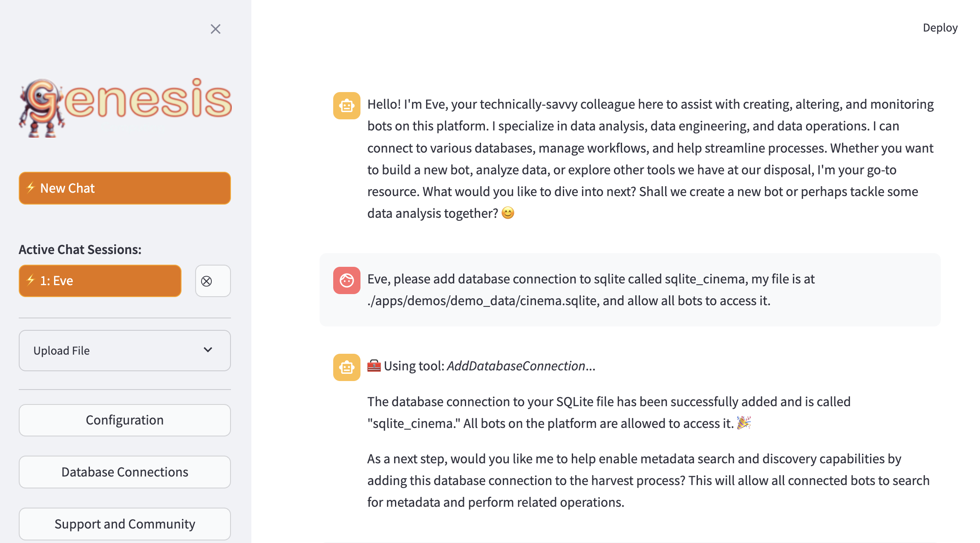Switch to the '1: Eve' chat session

coord(100,281)
